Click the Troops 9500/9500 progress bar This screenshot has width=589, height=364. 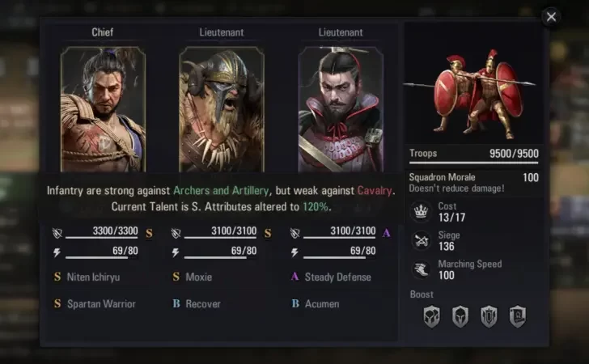click(x=473, y=163)
